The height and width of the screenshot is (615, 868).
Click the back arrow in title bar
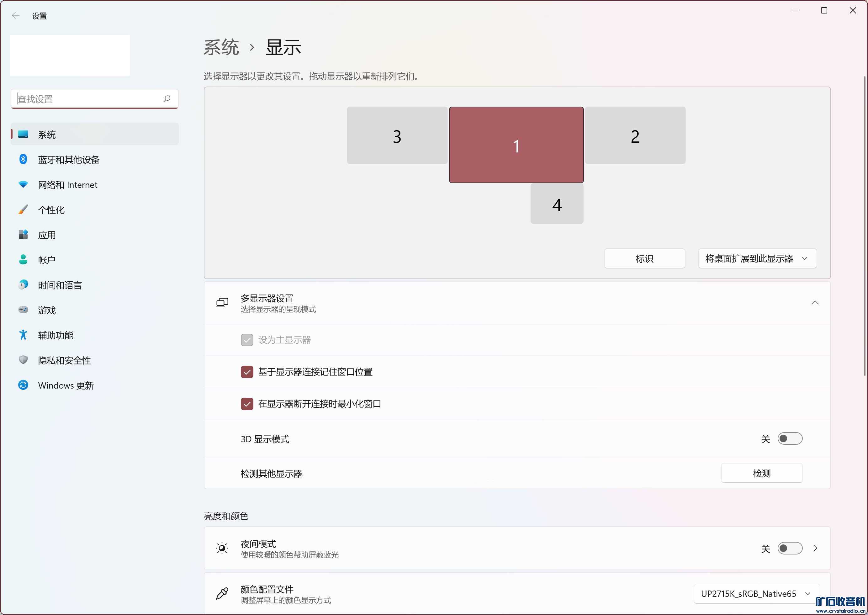15,16
